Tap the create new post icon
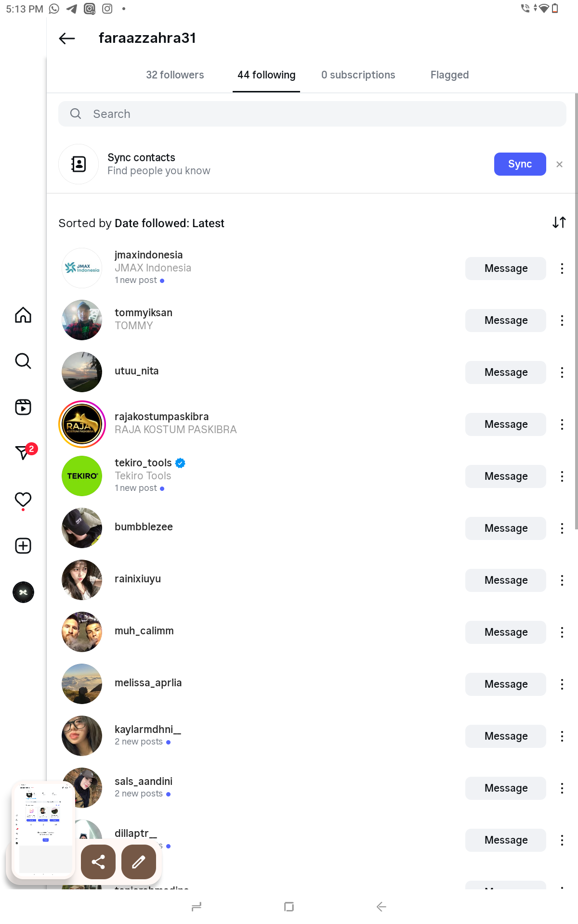The height and width of the screenshot is (924, 578). pyautogui.click(x=23, y=546)
